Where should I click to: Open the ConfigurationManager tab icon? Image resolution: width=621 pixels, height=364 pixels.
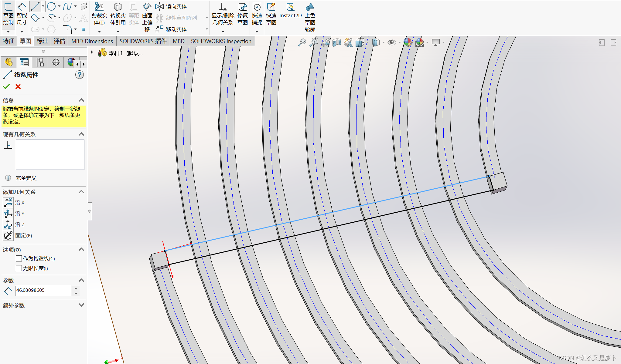click(x=40, y=62)
